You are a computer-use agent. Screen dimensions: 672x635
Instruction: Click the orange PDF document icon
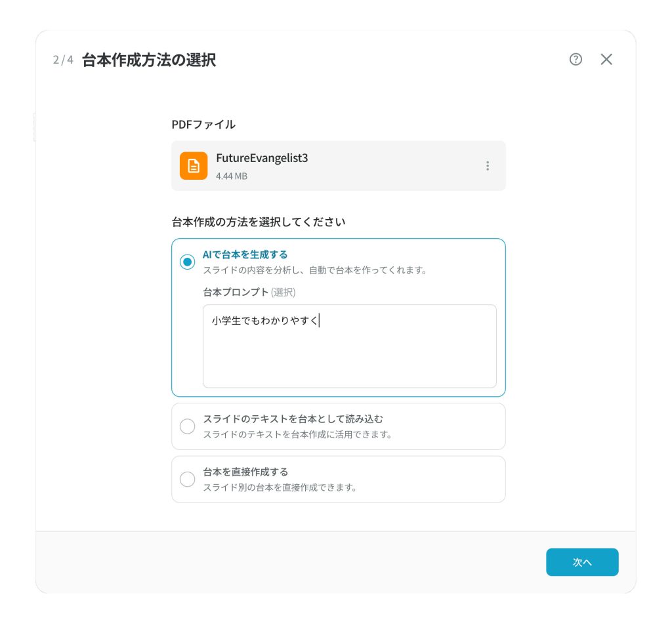click(x=194, y=165)
